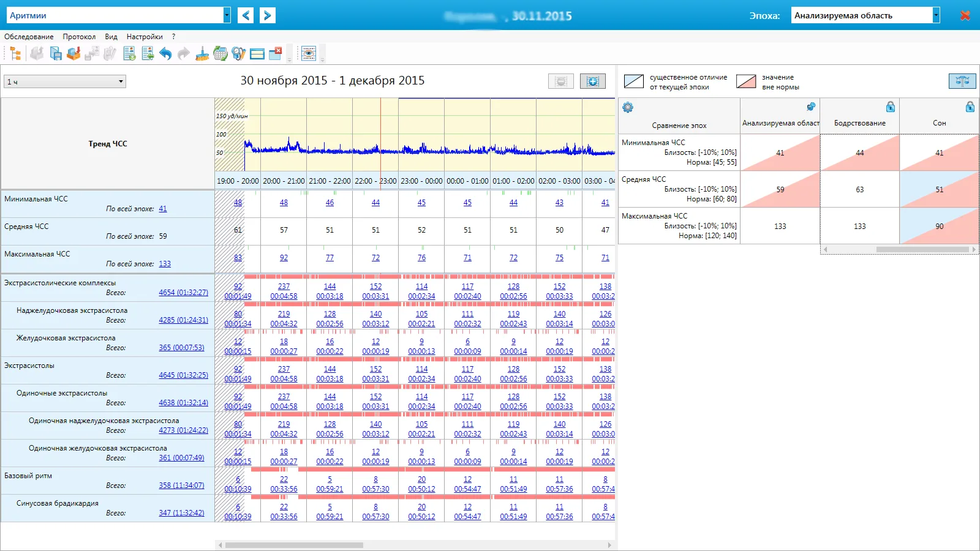Expand the Эпоха selection dropdown
The height and width of the screenshot is (551, 980).
click(x=936, y=15)
